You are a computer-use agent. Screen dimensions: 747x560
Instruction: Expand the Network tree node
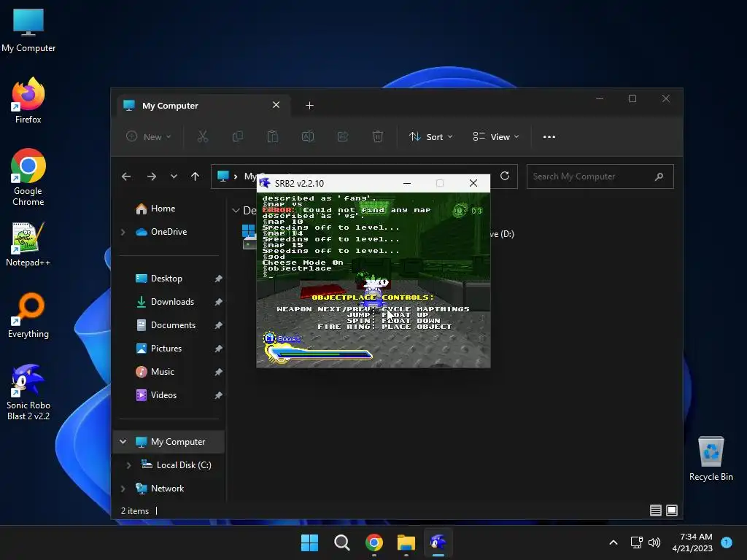[123, 489]
